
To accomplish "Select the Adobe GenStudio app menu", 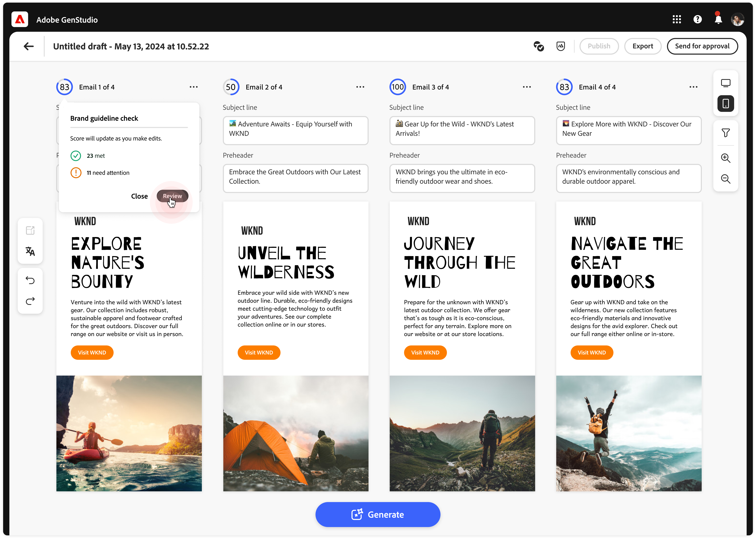I will (x=19, y=19).
